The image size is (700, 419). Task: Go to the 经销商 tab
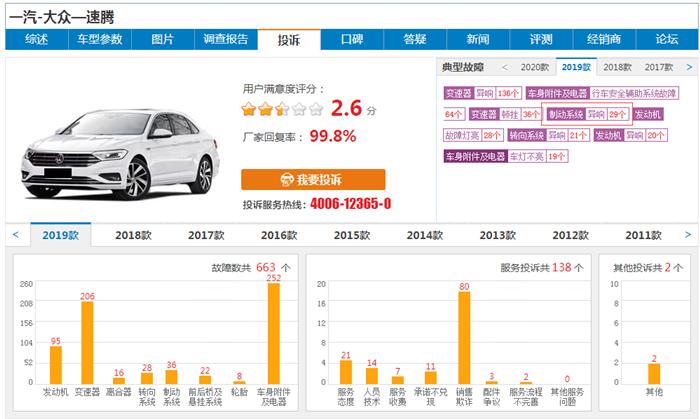click(604, 39)
